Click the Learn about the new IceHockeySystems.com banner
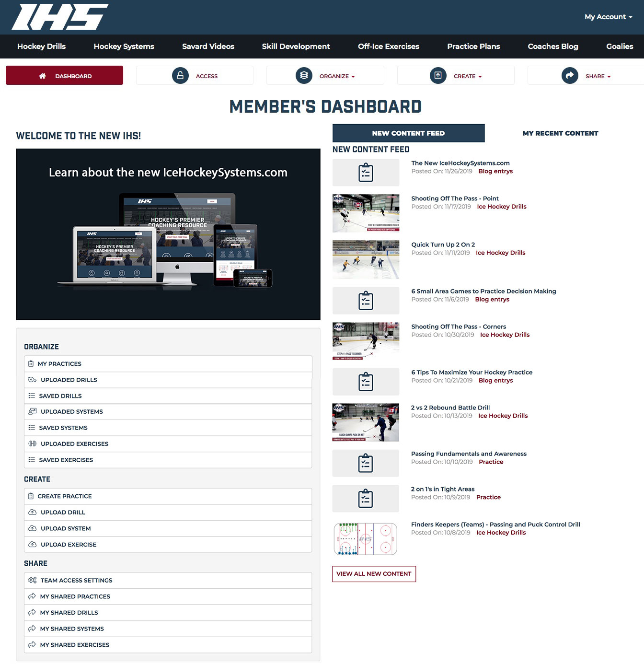Viewport: 644px width, 665px height. (168, 234)
